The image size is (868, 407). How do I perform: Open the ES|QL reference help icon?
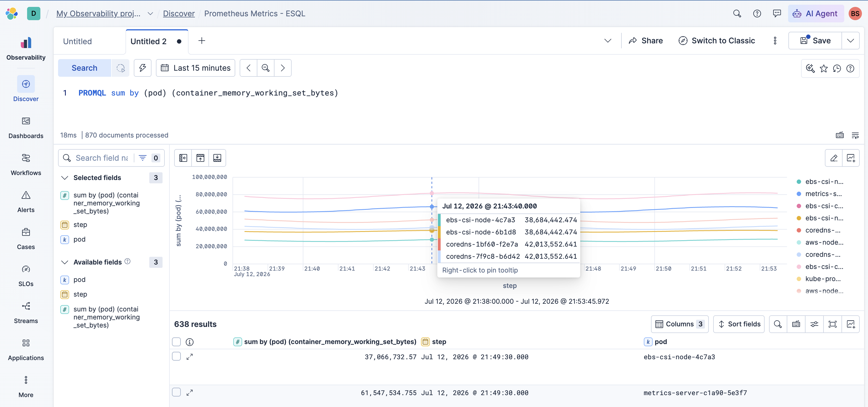[850, 69]
